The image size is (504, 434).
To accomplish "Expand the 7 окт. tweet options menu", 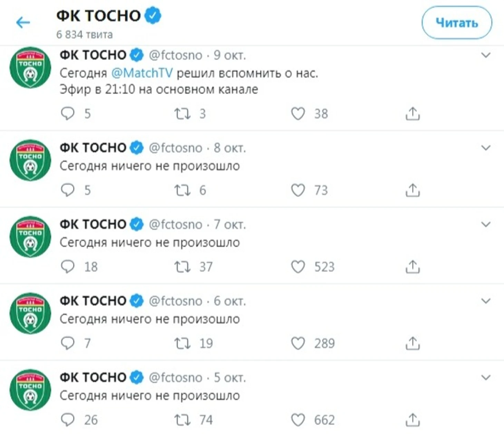I will coord(486,225).
